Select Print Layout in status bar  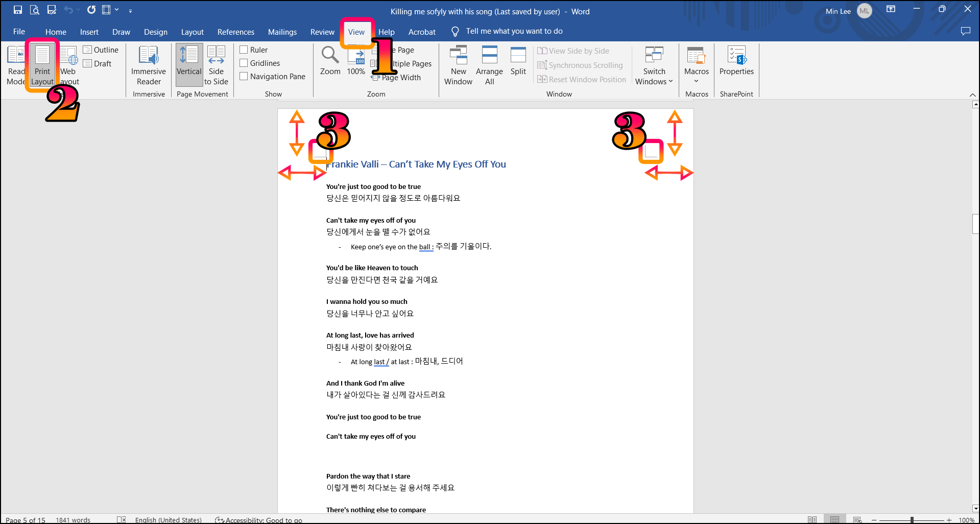tap(834, 520)
